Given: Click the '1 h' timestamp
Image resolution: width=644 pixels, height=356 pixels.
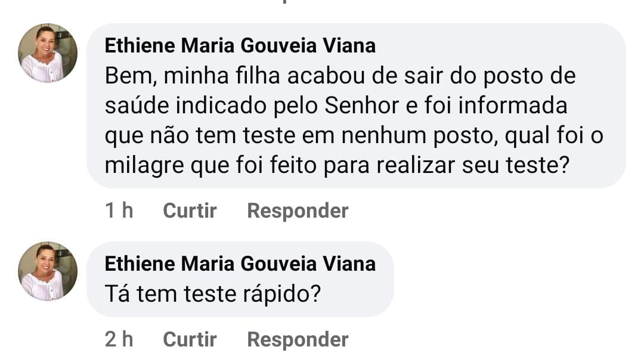Looking at the screenshot, I should tap(119, 210).
